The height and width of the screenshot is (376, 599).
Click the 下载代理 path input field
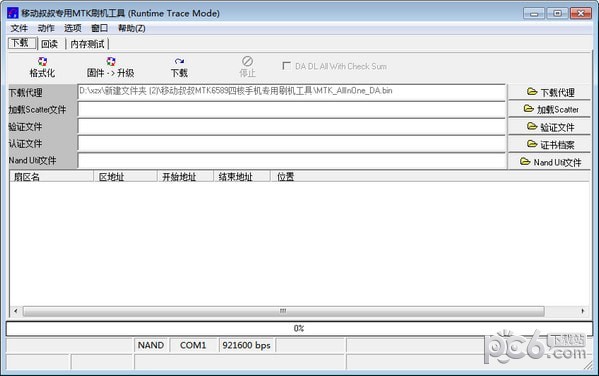click(291, 92)
